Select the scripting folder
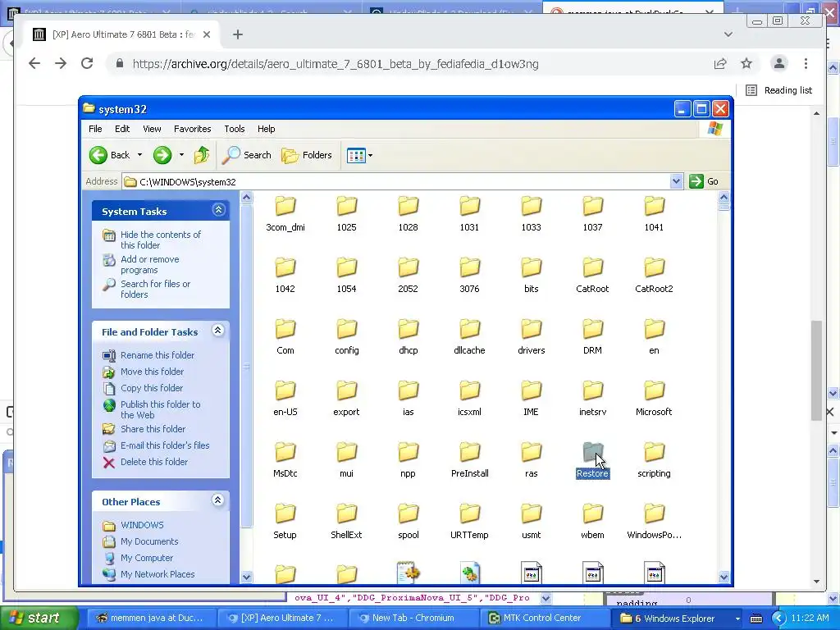Image resolution: width=840 pixels, height=630 pixels. 654,459
